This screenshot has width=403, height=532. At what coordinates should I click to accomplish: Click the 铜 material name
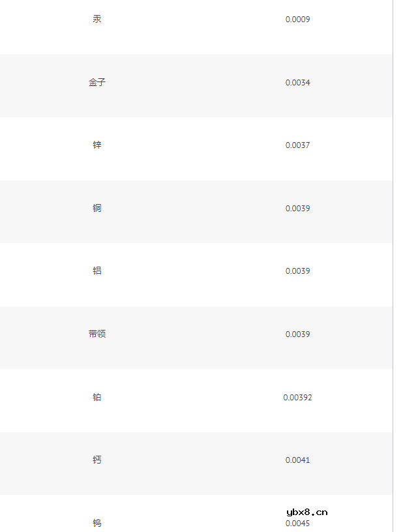[97, 209]
